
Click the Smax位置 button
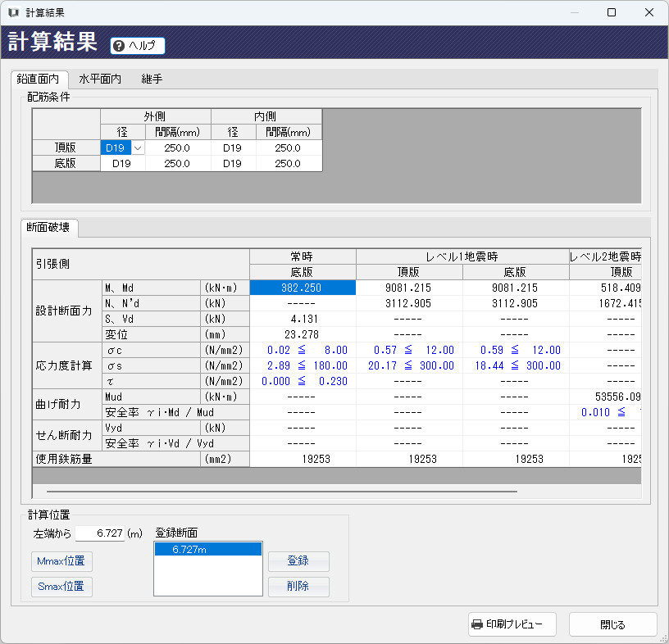61,587
